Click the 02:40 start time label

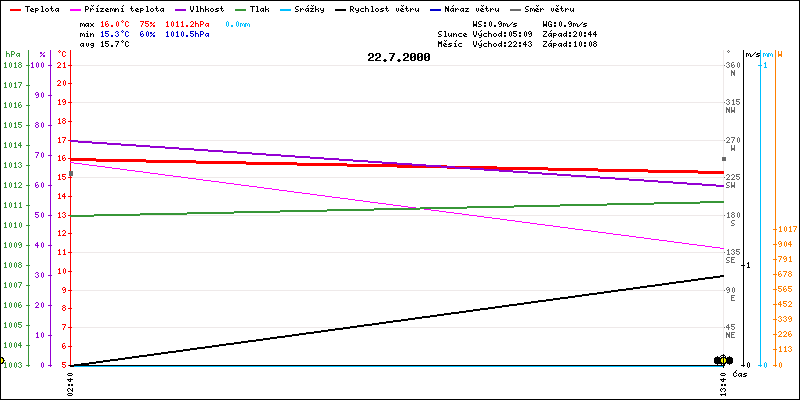point(70,384)
